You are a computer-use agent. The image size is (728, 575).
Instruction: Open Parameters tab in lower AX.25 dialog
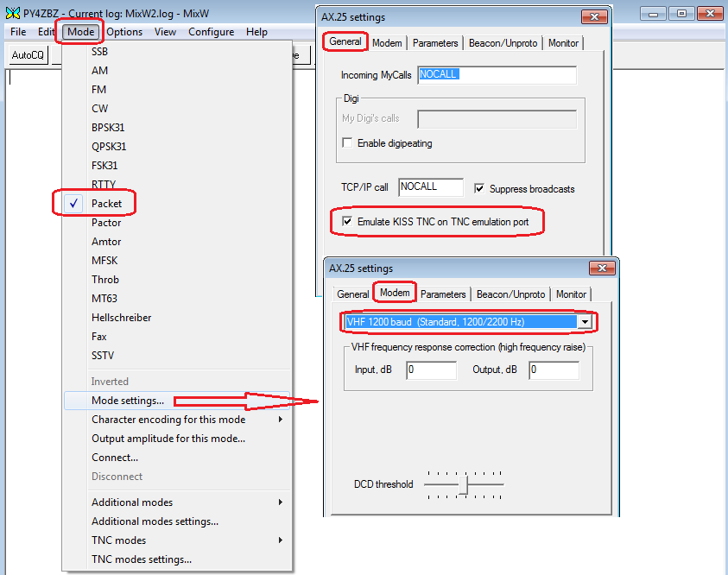(x=443, y=294)
